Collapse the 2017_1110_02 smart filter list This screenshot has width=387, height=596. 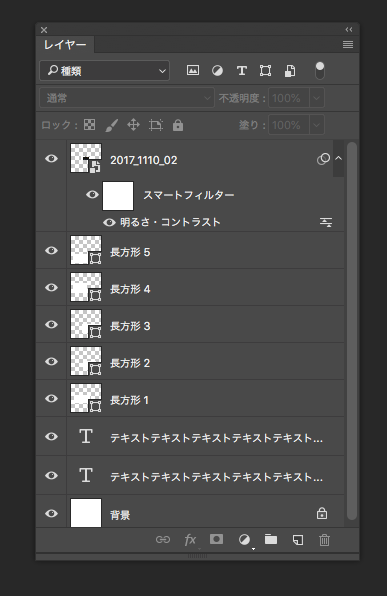coord(338,159)
